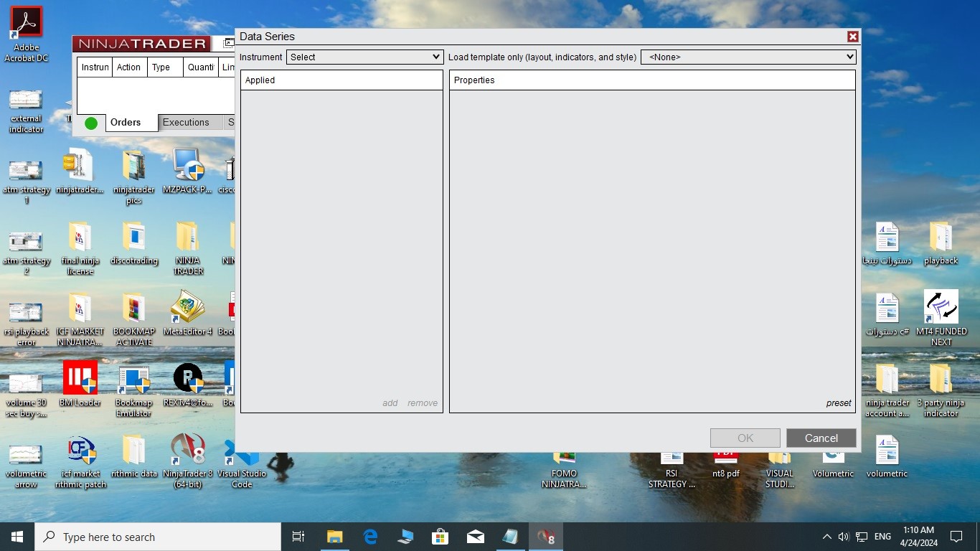Select the atm strategy 2 desktop icon
Screen dimensions: 980x551
click(26, 253)
